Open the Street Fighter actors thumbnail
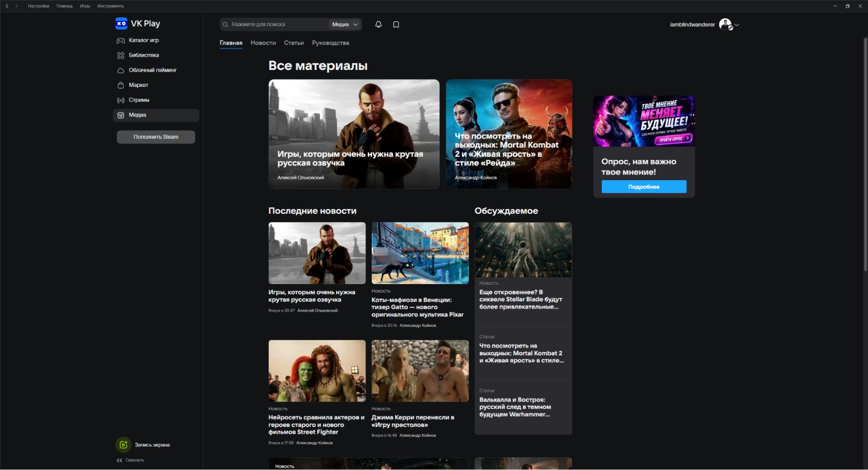Viewport: 868px width, 470px height. pyautogui.click(x=317, y=371)
